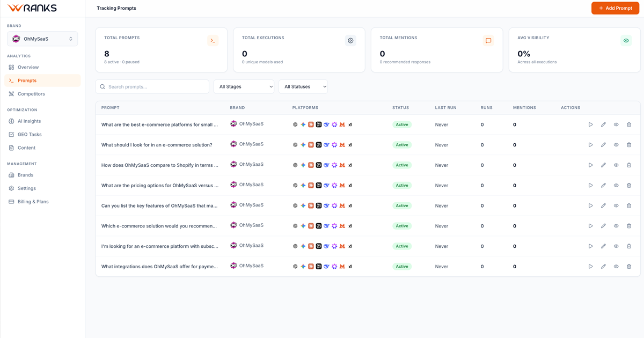Change the brand using the OhMySaaS selector
Screen dimensions: 644x338
point(42,38)
